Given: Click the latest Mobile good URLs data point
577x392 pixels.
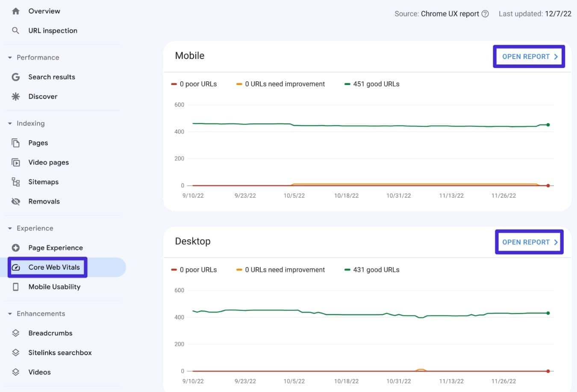Looking at the screenshot, I should [548, 125].
